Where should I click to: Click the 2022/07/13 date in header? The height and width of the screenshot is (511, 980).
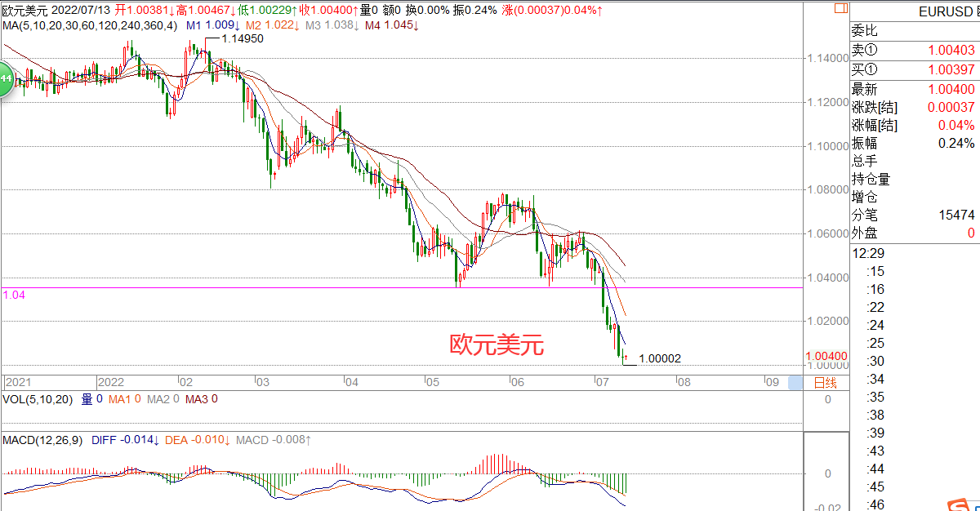[x=82, y=11]
